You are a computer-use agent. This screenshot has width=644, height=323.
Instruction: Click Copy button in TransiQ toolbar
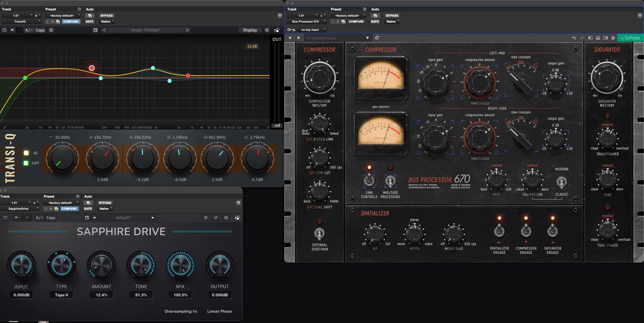(40, 30)
